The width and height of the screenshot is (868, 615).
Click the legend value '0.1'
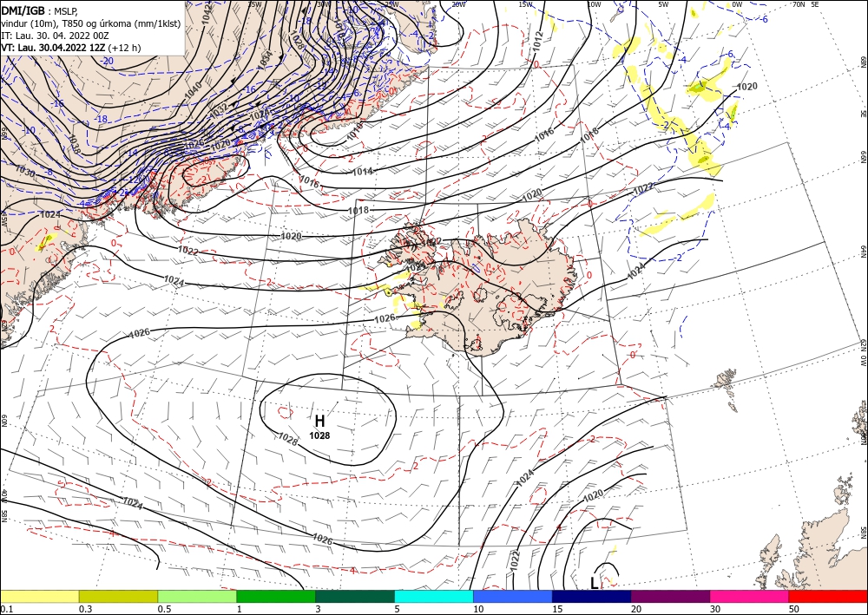click(6, 608)
